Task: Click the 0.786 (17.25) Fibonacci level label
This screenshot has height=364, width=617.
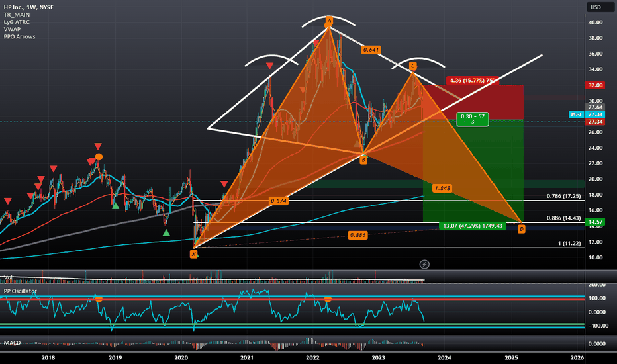Action: tap(563, 196)
